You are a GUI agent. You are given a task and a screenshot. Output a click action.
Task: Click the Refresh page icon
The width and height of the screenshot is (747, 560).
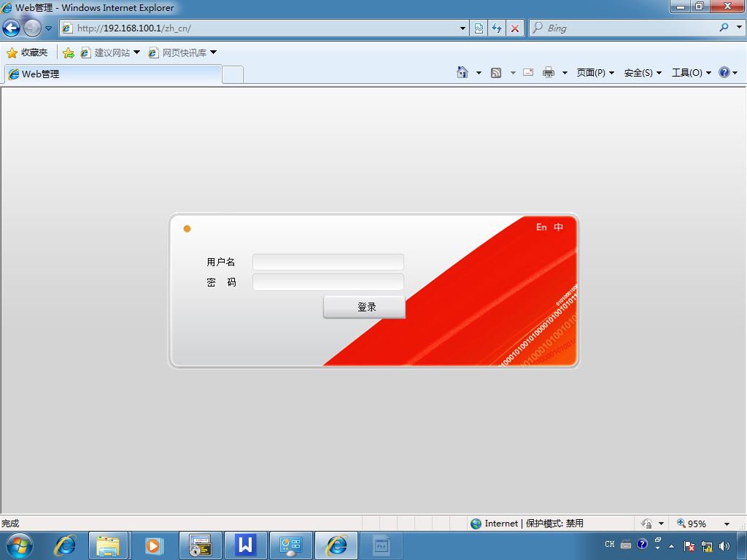[x=497, y=28]
